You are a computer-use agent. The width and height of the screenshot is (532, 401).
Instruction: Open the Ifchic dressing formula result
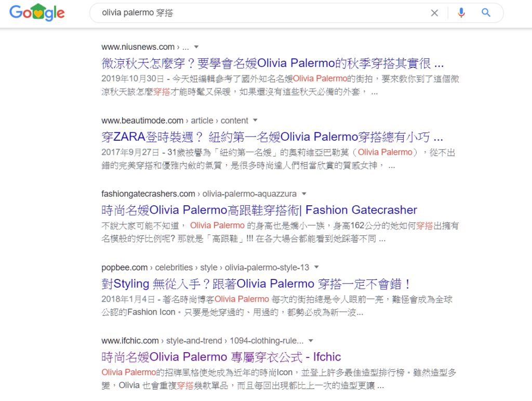(221, 357)
